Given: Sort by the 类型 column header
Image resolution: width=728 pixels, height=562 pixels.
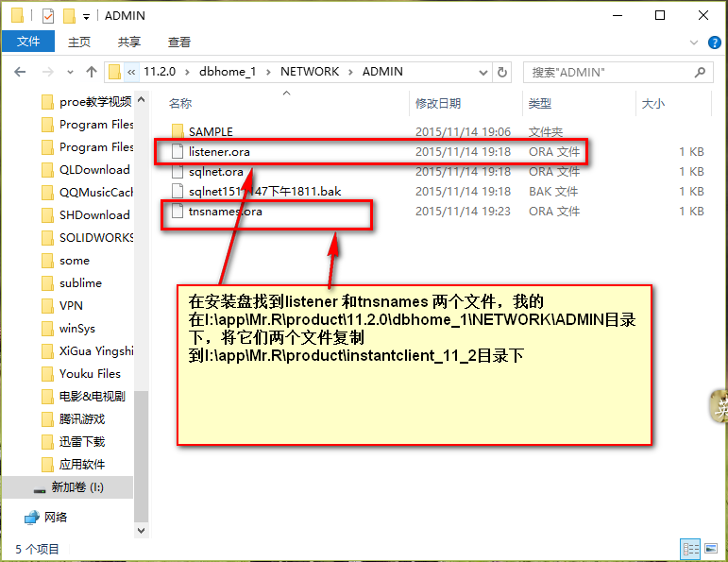Looking at the screenshot, I should [x=539, y=103].
